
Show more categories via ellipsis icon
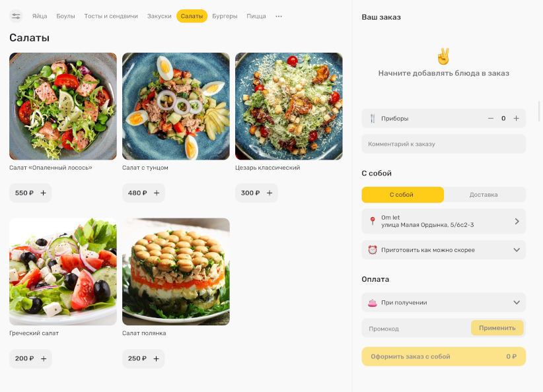click(279, 16)
